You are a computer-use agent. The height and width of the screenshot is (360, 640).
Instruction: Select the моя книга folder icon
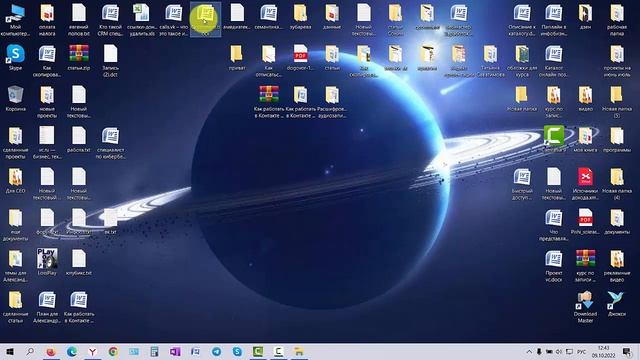tap(585, 139)
